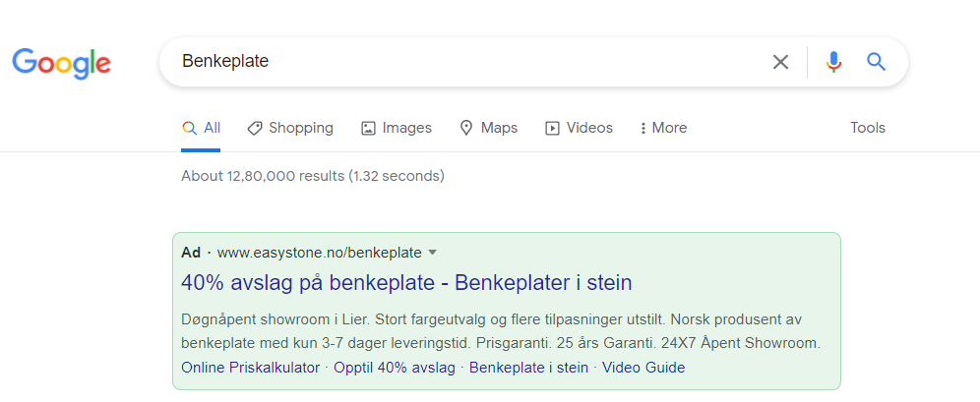Open the Tools filter options

tap(868, 128)
